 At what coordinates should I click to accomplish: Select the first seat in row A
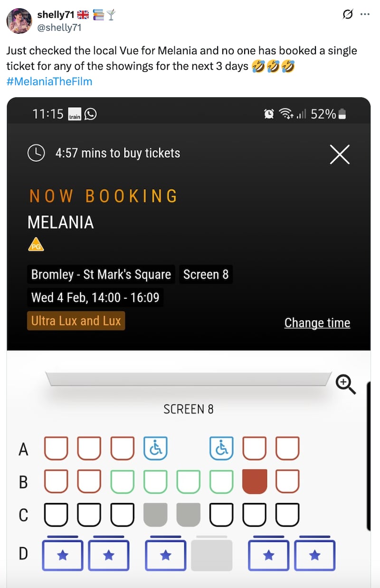click(56, 447)
